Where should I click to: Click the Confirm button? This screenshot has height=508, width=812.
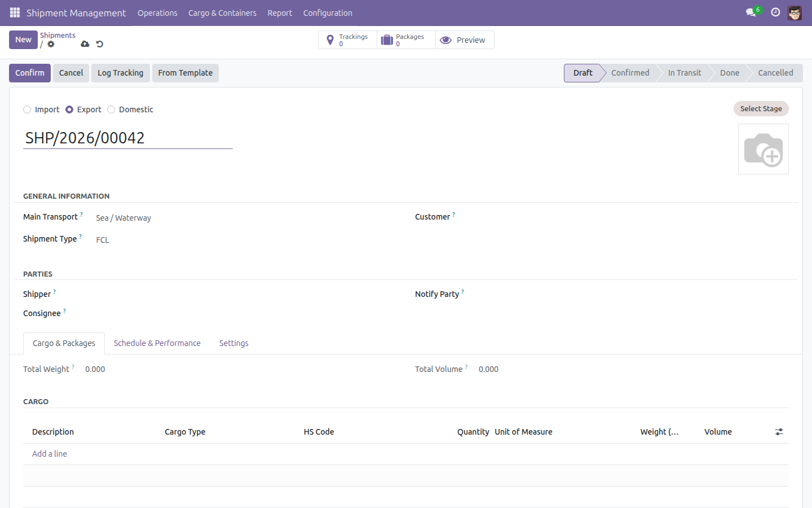click(30, 73)
